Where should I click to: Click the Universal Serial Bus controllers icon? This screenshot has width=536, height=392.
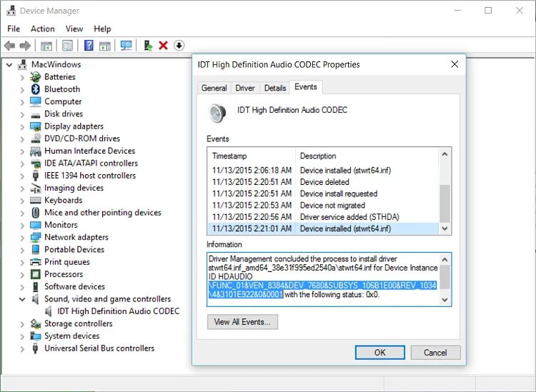tap(35, 348)
